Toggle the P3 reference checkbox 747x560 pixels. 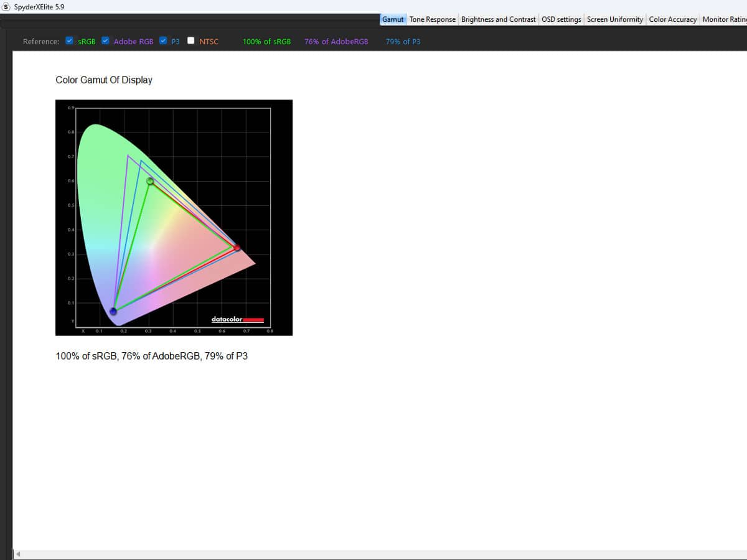[163, 41]
